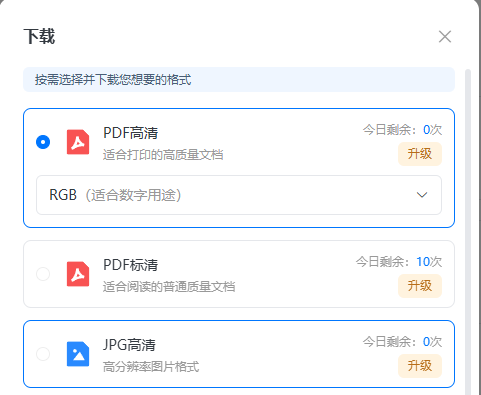Open the RGB color mode dropdown
Viewport: 481px width, 395px height.
(x=239, y=195)
